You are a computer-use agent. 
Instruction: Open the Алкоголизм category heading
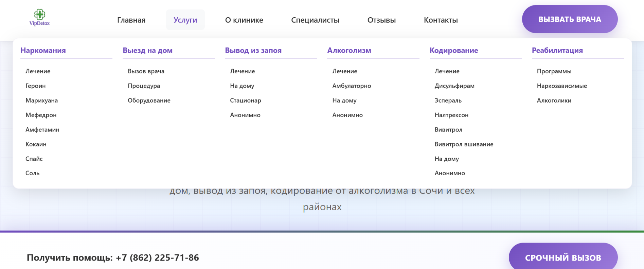349,50
